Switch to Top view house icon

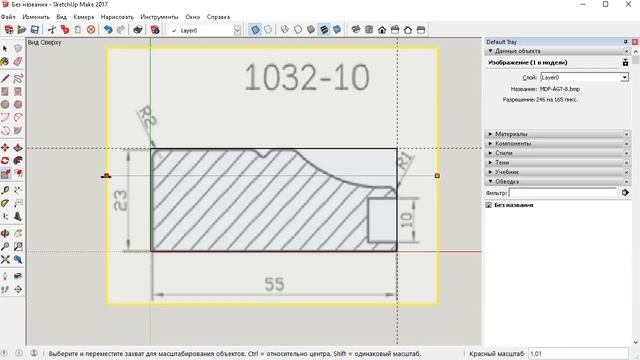pos(369,30)
